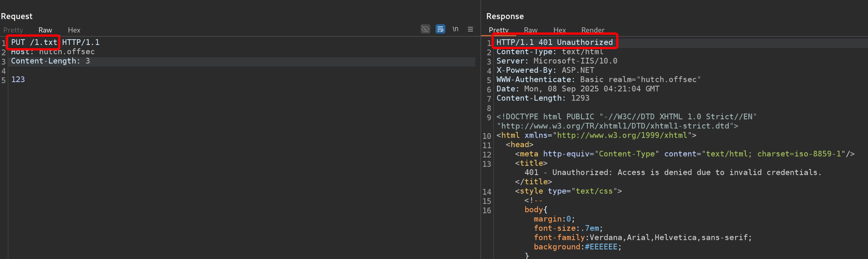Screen dimensions: 868x259
Task: Click the PUT /1.txt request line
Action: 34,42
